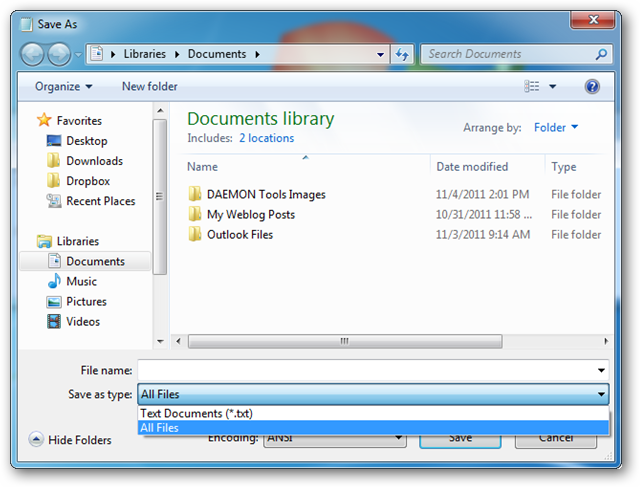Click Documents in the address breadcrumb

click(x=217, y=54)
